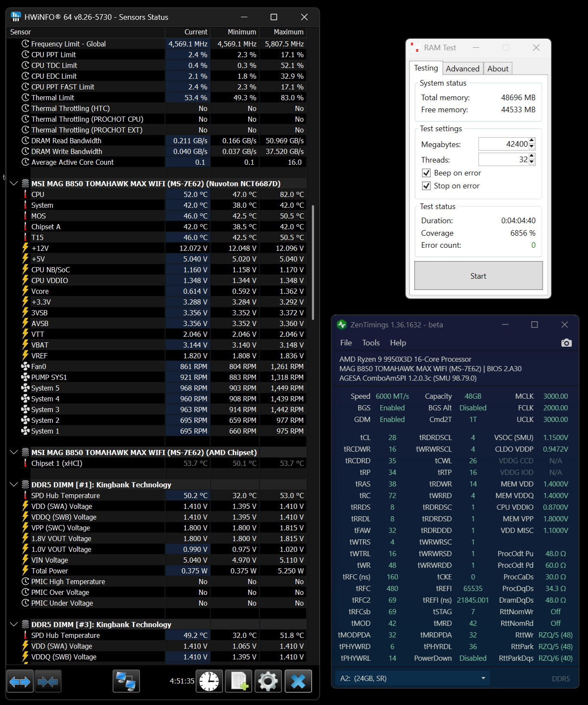Open the Tools menu in ZenTimings

(371, 343)
